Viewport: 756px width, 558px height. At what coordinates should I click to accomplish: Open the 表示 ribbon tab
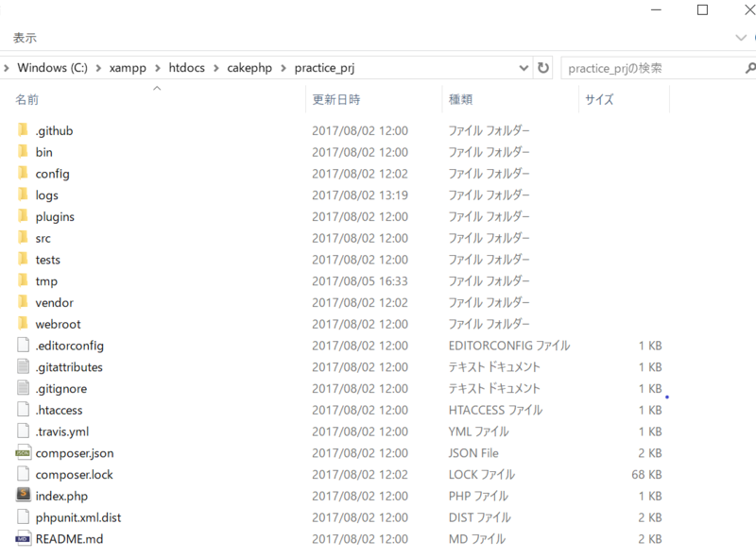[x=23, y=38]
